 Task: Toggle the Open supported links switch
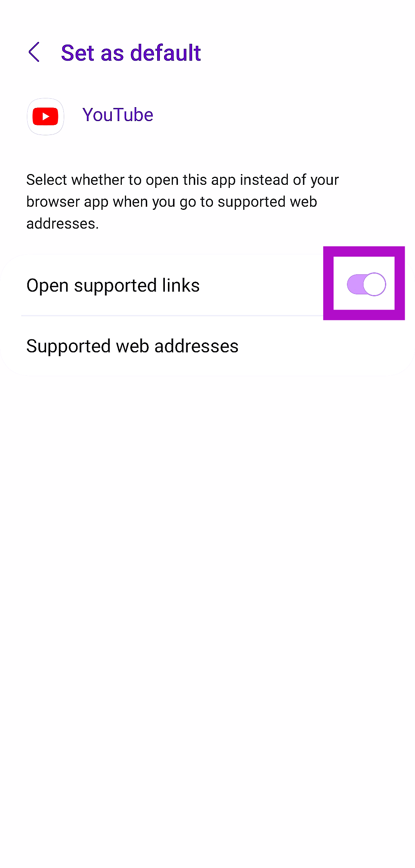pyautogui.click(x=366, y=285)
